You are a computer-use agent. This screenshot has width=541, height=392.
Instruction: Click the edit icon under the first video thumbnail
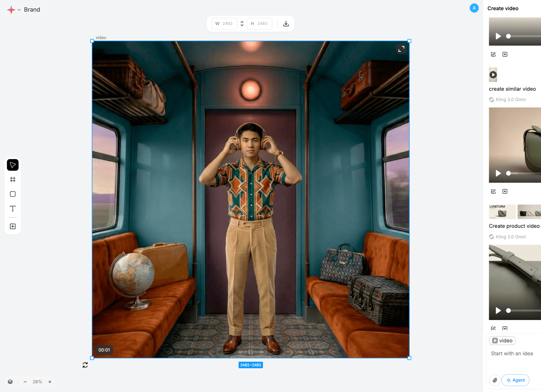tap(493, 54)
